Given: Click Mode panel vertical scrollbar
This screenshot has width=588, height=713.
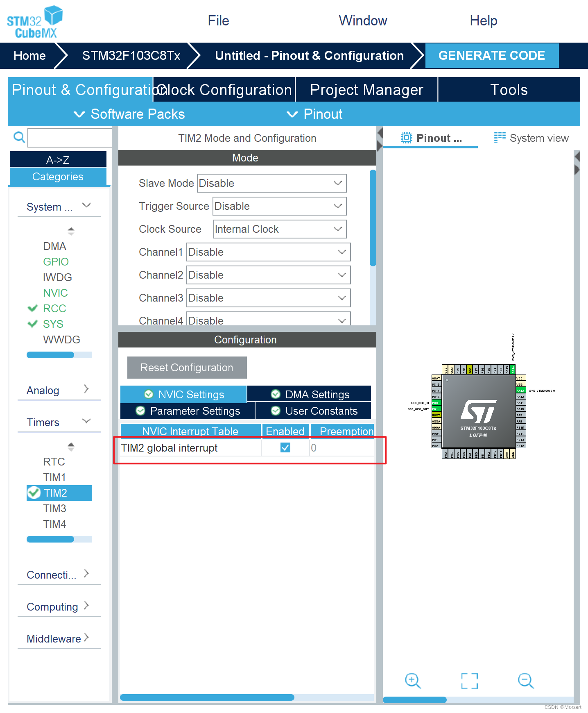Looking at the screenshot, I should coord(373,218).
